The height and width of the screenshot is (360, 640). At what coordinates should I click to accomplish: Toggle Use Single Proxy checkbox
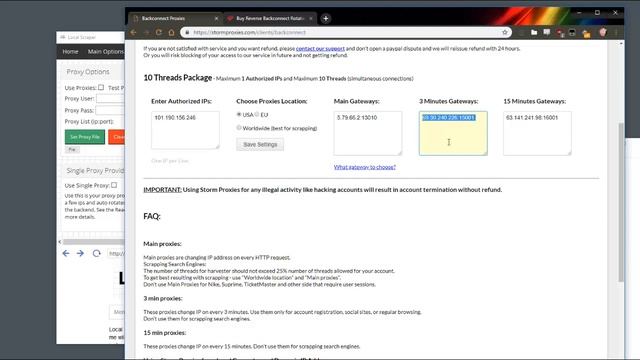(114, 185)
